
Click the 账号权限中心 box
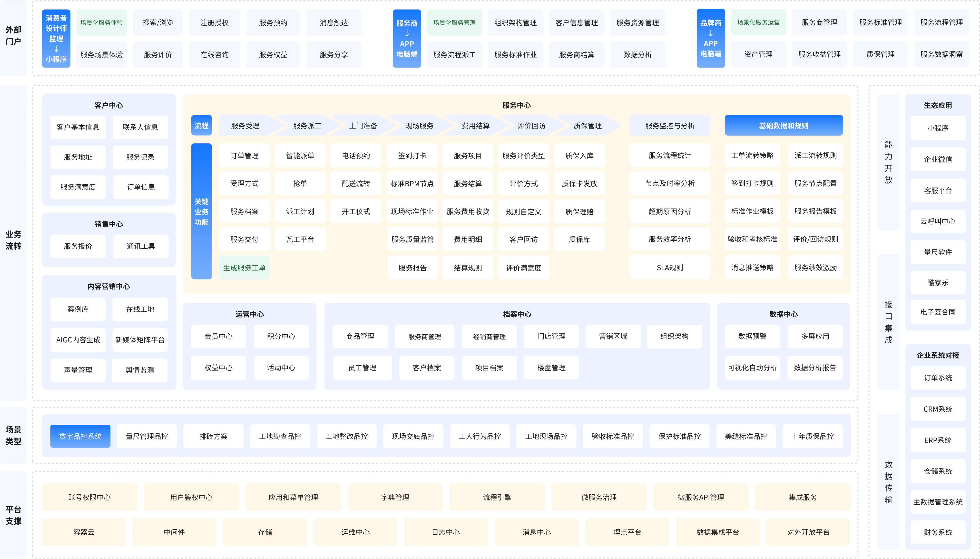[89, 497]
